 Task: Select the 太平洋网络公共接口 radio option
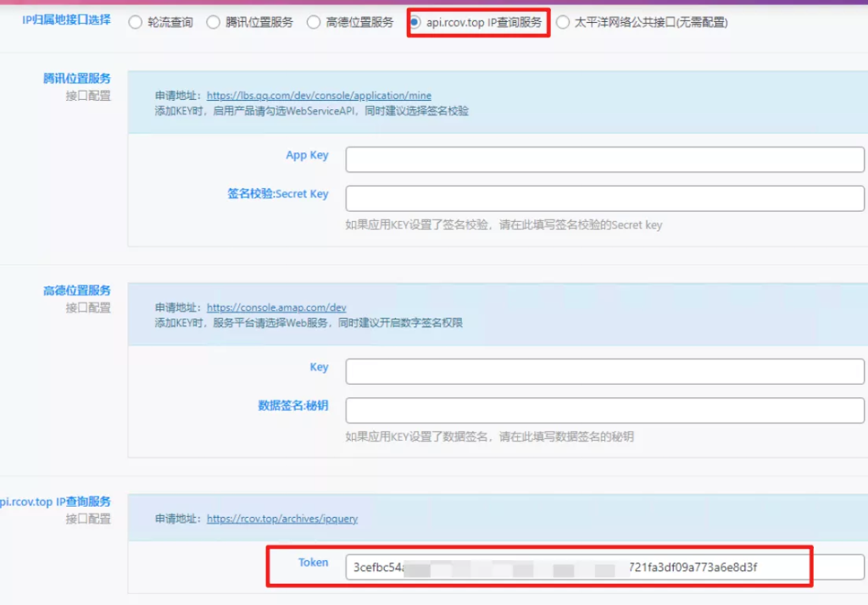click(x=563, y=23)
